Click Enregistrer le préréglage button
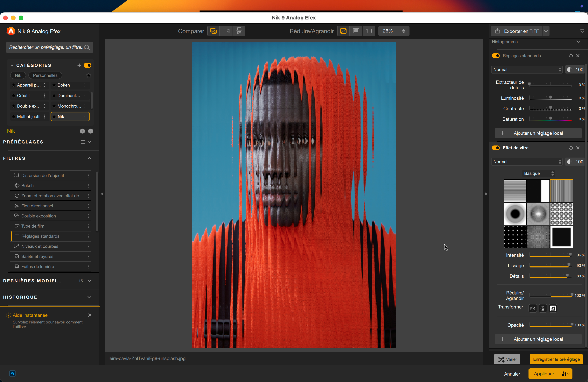 [556, 359]
